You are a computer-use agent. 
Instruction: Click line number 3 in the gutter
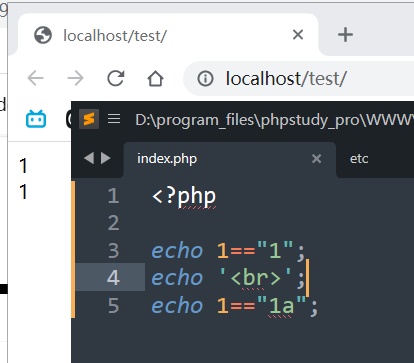113,251
